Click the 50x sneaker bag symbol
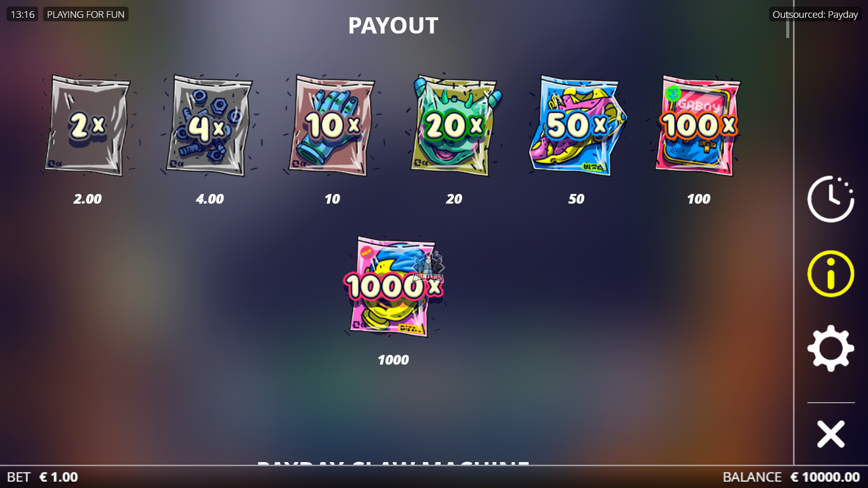 coord(576,126)
